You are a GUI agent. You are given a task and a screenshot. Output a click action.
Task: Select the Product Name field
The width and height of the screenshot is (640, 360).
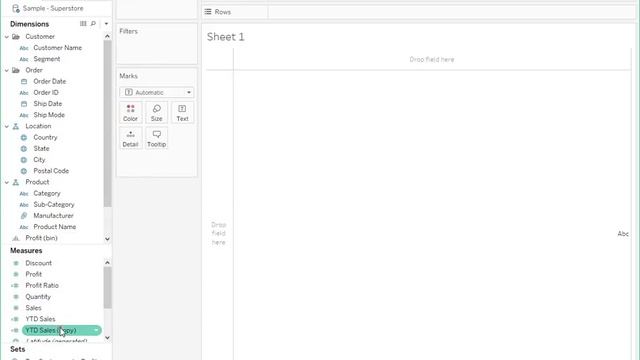(55, 227)
